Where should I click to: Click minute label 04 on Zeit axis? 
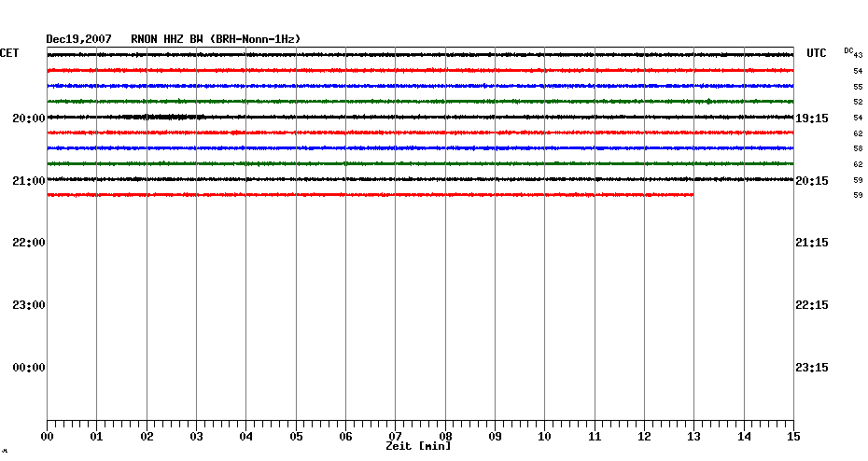[245, 437]
